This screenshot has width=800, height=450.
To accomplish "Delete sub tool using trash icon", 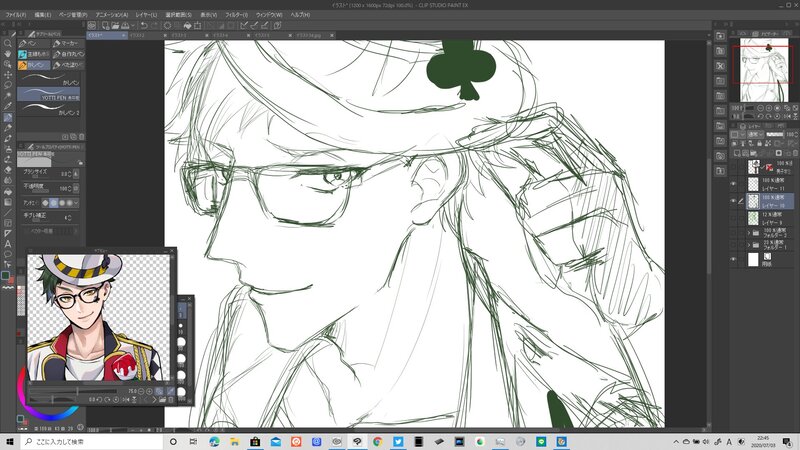I will (x=82, y=137).
